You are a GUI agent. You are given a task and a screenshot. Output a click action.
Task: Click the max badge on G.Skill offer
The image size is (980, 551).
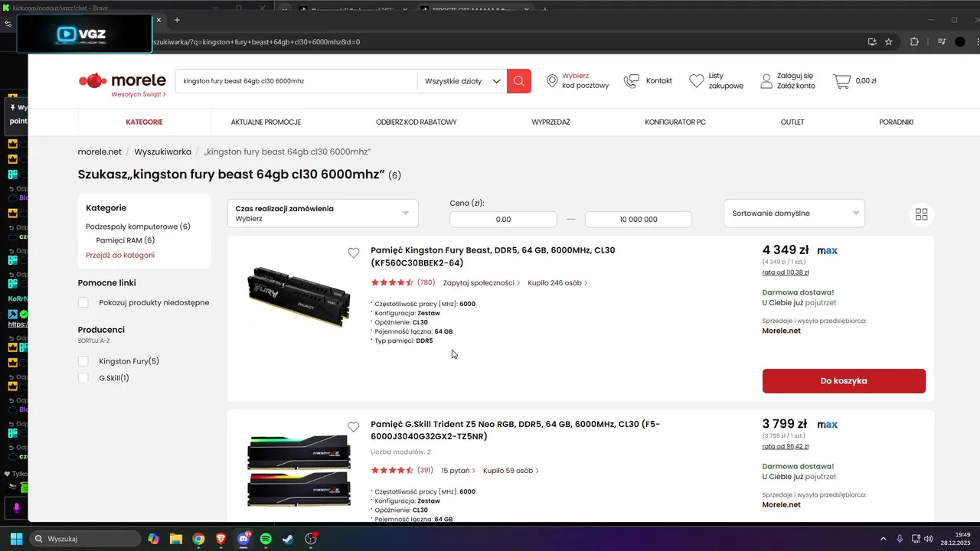point(828,425)
